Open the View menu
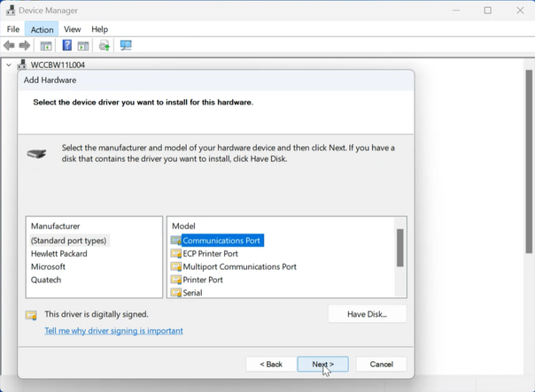The image size is (535, 392). point(72,29)
